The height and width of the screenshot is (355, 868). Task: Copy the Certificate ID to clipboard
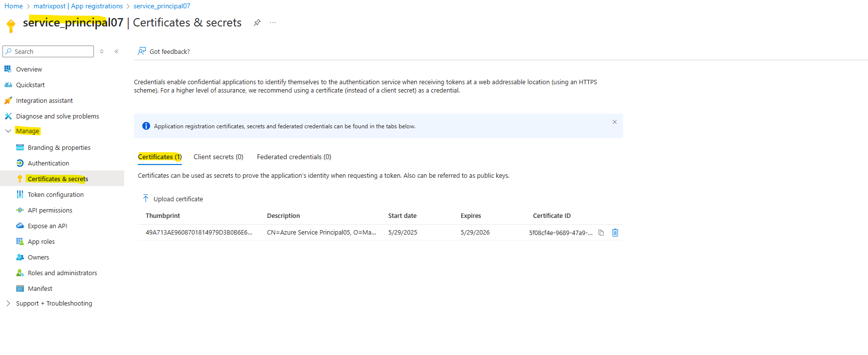(601, 233)
